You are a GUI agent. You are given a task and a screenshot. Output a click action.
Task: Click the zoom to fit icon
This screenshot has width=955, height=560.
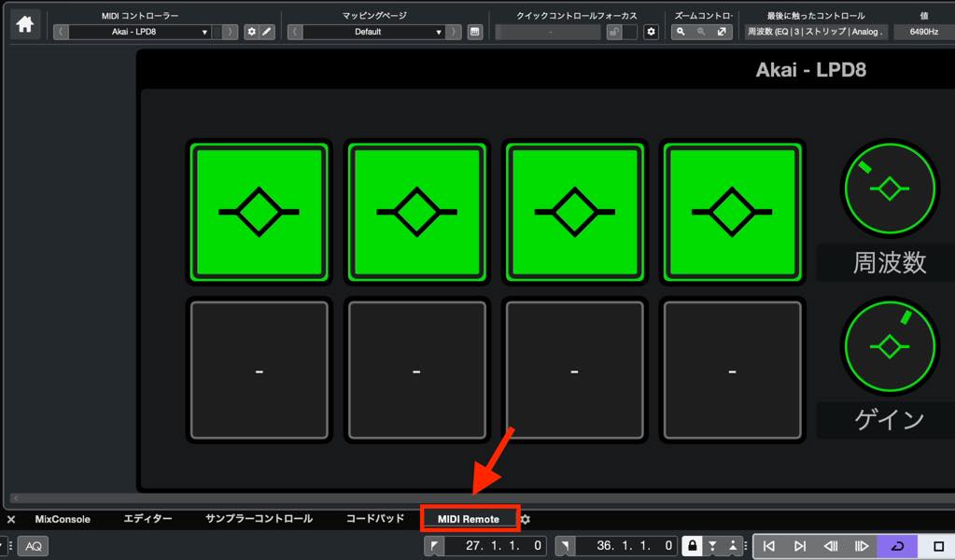pyautogui.click(x=722, y=32)
